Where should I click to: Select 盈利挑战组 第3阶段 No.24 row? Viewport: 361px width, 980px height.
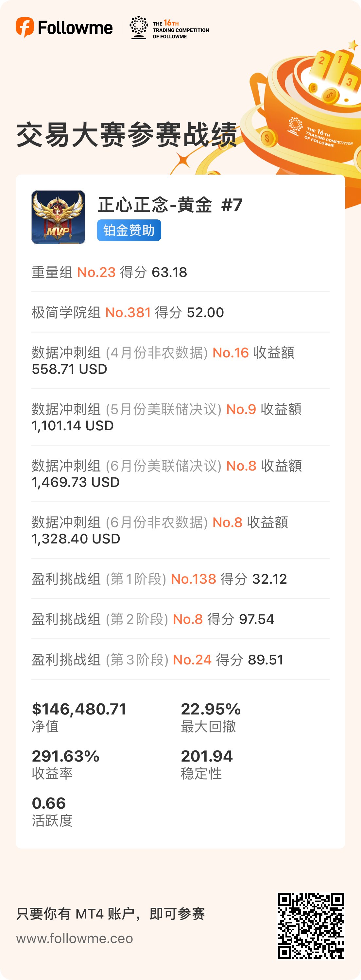(x=180, y=659)
